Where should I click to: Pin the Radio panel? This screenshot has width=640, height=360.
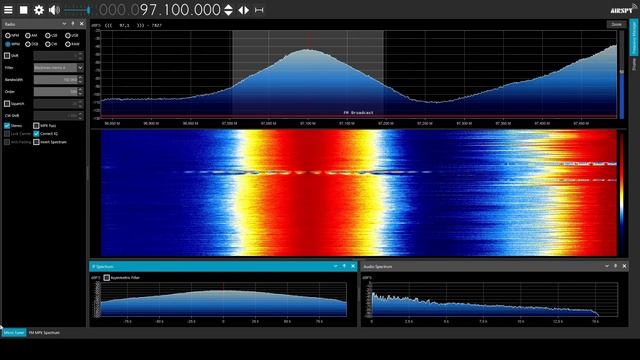pos(73,24)
